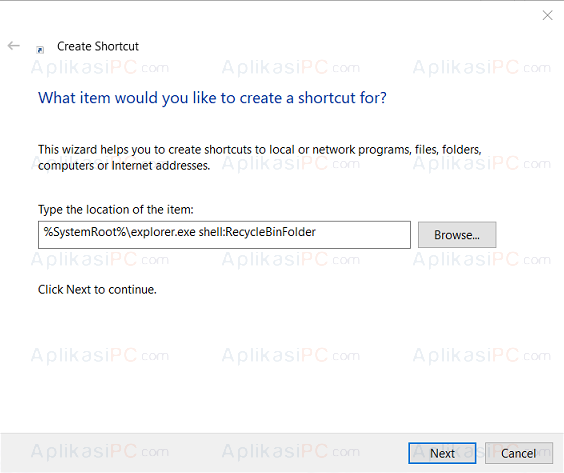Click the Create Shortcut title text
This screenshot has width=564, height=473.
pyautogui.click(x=98, y=46)
